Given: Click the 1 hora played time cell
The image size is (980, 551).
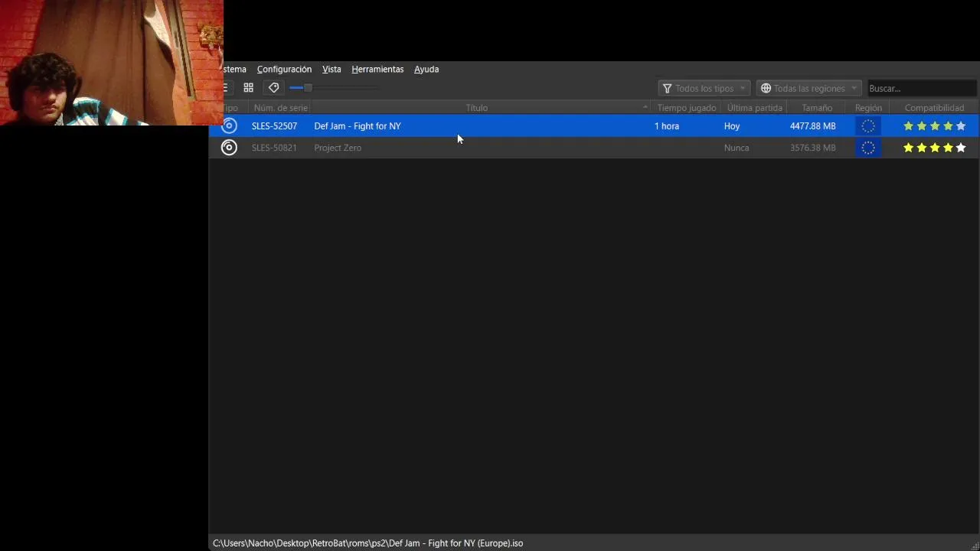Looking at the screenshot, I should (667, 126).
